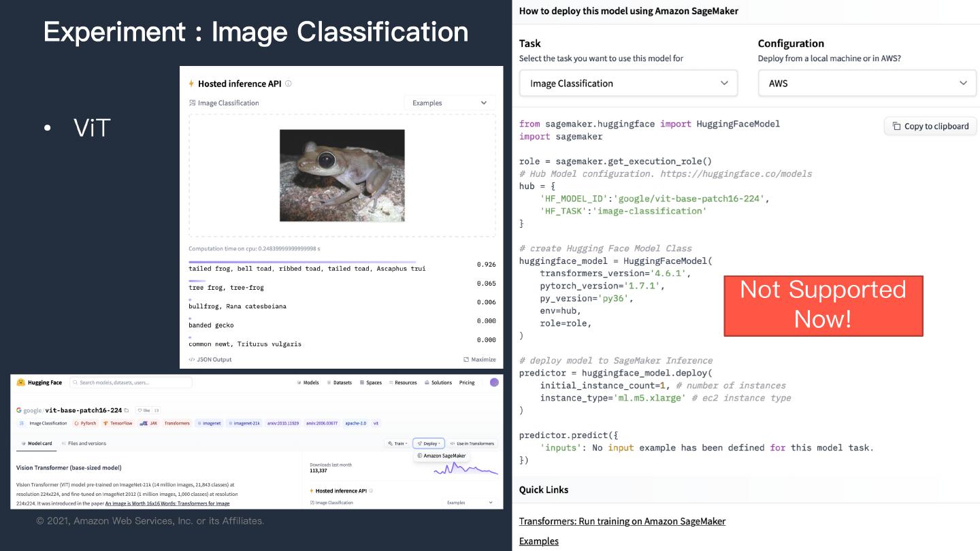The height and width of the screenshot is (551, 980).
Task: Click the PyTorch tag
Action: 85,423
